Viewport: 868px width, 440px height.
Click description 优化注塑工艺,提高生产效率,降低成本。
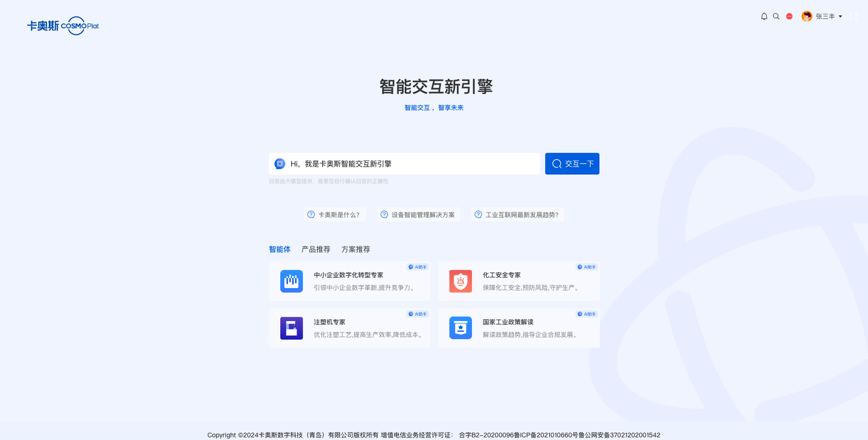point(369,335)
